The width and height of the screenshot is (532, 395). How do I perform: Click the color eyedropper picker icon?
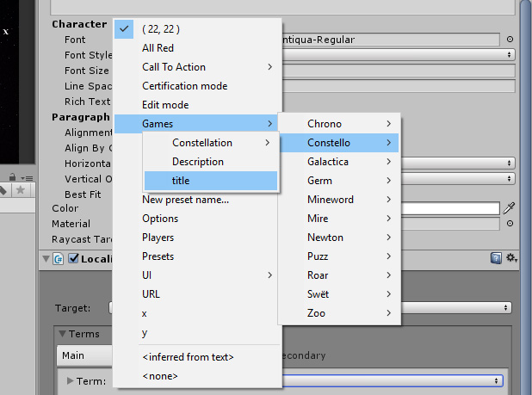coord(510,208)
